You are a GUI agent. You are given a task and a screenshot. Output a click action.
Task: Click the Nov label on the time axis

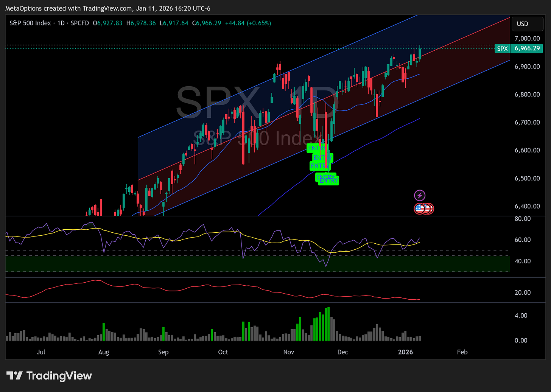pyautogui.click(x=289, y=352)
